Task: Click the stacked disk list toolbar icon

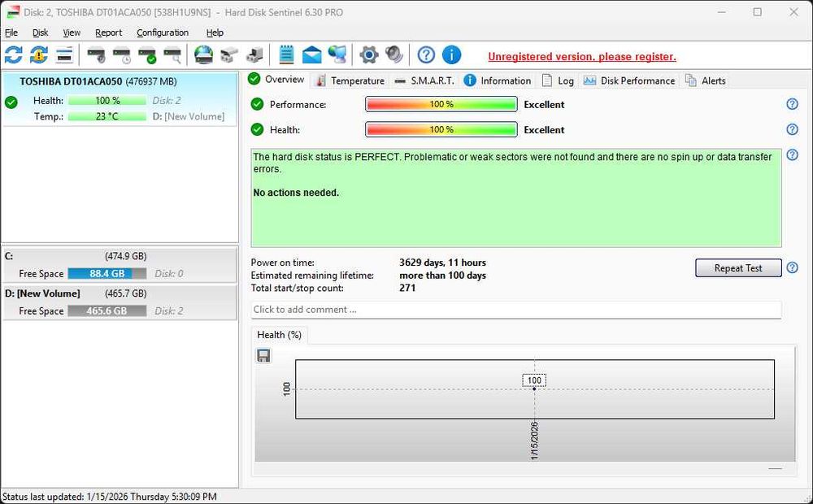Action: tap(64, 54)
